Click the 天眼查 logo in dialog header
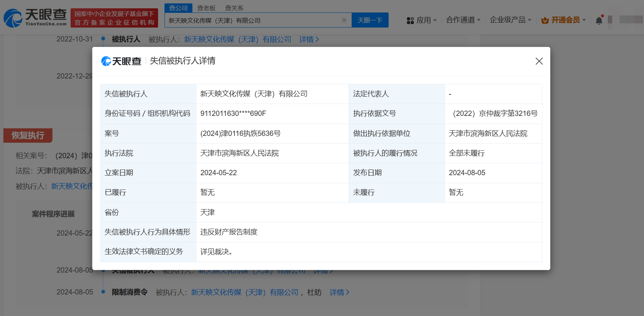Screen dimensions: 644x316 click(121, 61)
